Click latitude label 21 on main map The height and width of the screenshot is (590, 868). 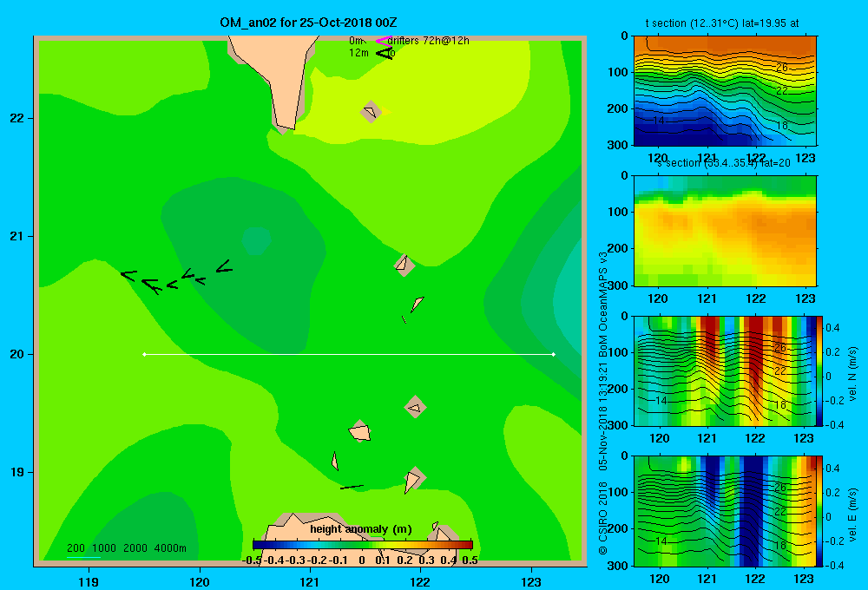[17, 236]
